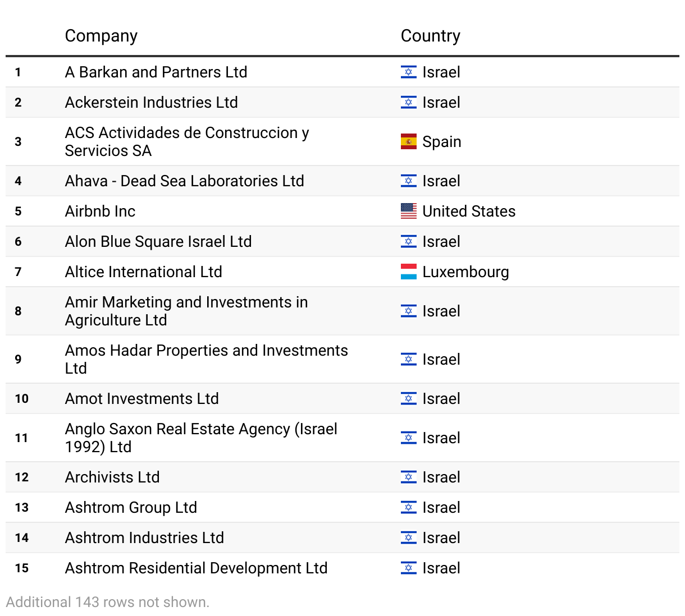Viewport: 685px width, 616px height.
Task: Click the Israel flag in the Ackerstein Industries row
Action: click(408, 102)
